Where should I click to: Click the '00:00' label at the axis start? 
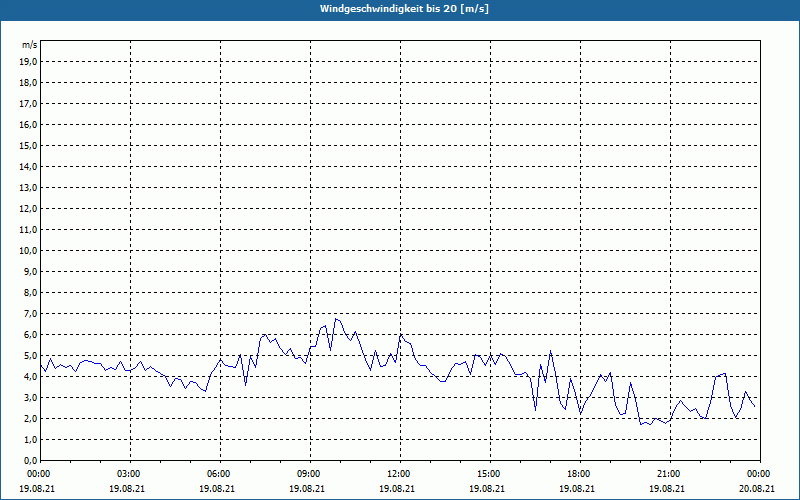(38, 474)
